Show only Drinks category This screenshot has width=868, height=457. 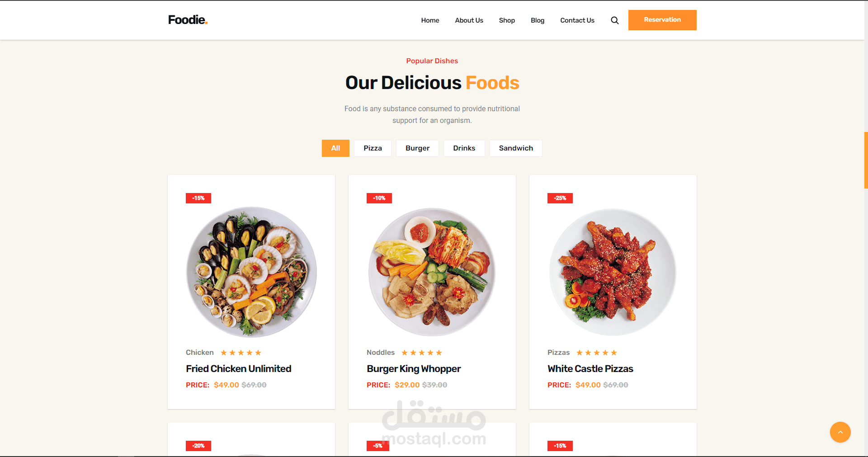(x=464, y=148)
